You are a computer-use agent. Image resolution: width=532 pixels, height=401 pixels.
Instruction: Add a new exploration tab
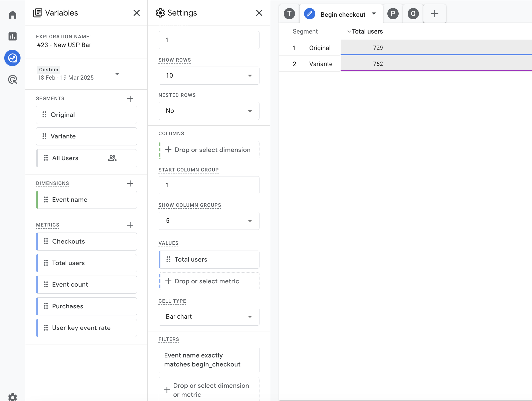[x=435, y=14]
